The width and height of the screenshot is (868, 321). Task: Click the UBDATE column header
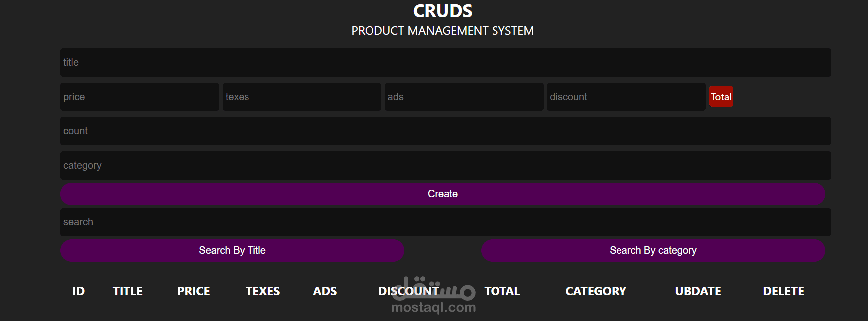tap(698, 291)
